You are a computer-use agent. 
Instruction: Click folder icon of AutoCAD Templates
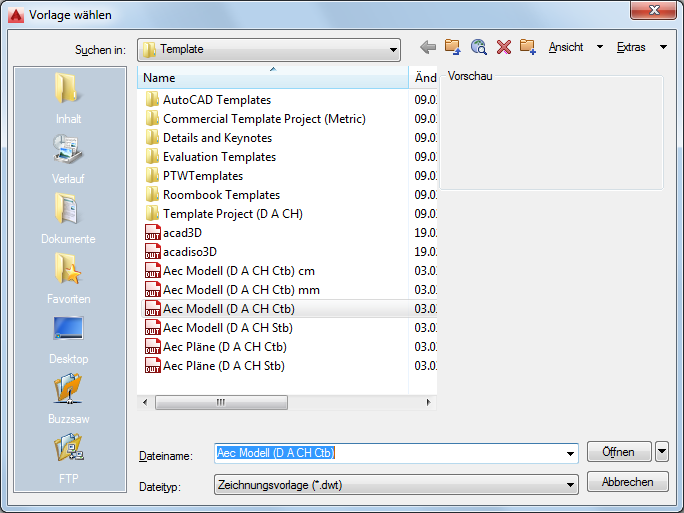[x=152, y=99]
